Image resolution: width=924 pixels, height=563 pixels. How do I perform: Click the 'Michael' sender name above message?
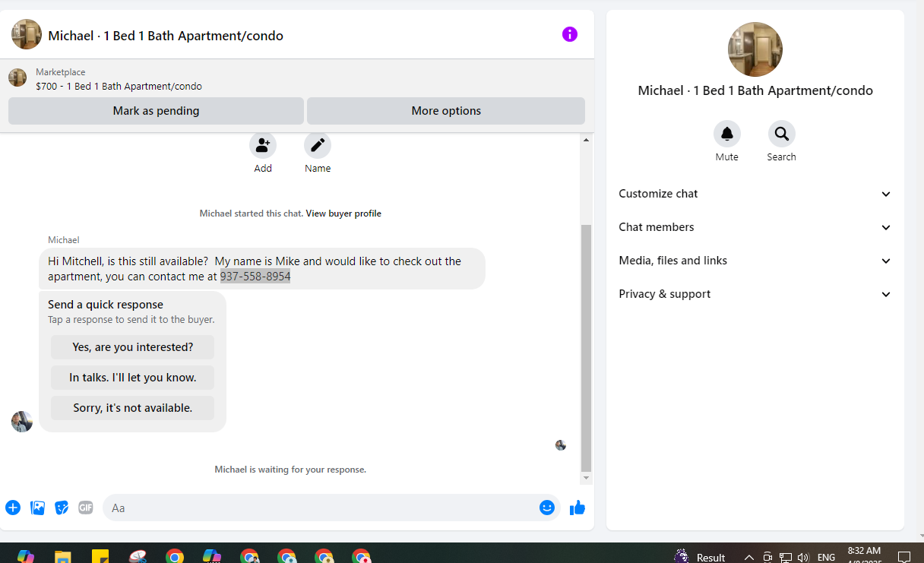63,240
